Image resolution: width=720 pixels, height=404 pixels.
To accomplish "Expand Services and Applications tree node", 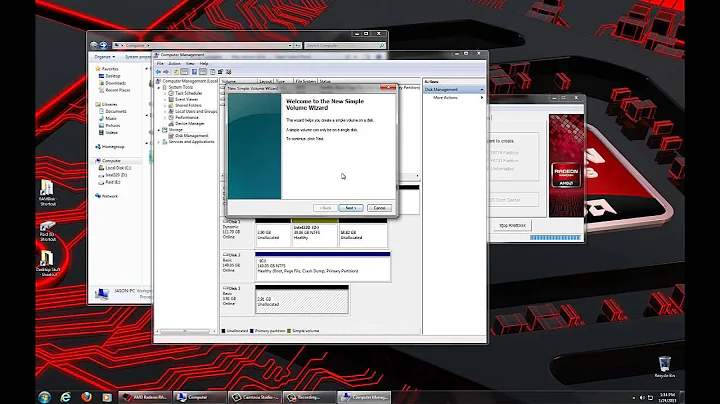I will click(x=159, y=142).
